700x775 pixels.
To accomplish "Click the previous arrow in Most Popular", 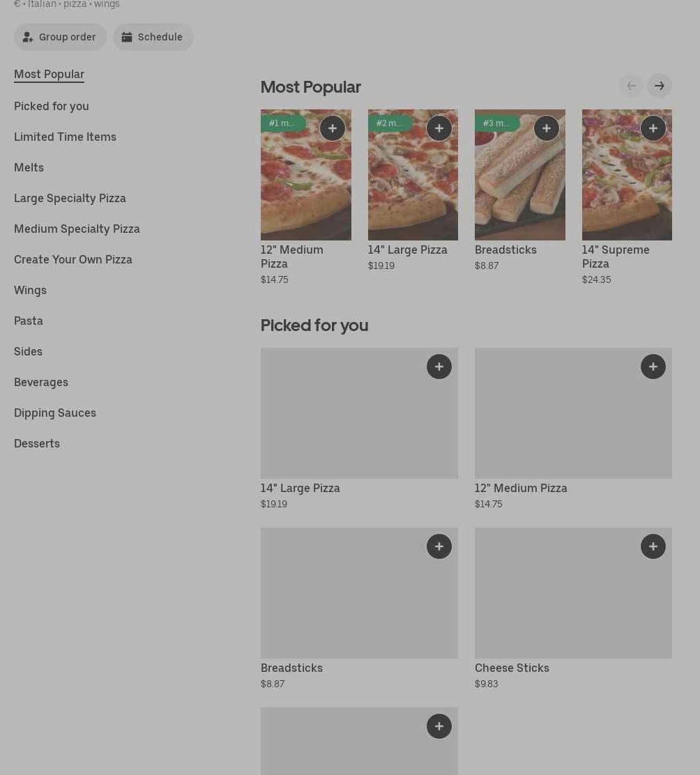I will (632, 86).
